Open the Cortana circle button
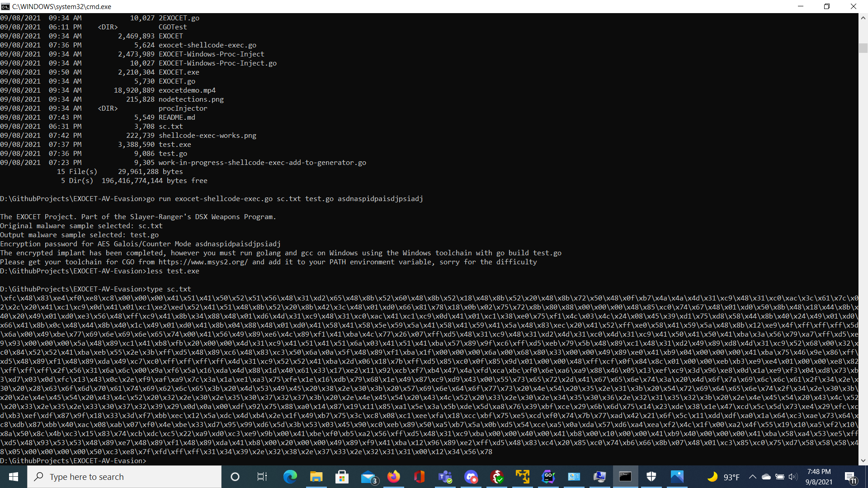 pos(235,477)
